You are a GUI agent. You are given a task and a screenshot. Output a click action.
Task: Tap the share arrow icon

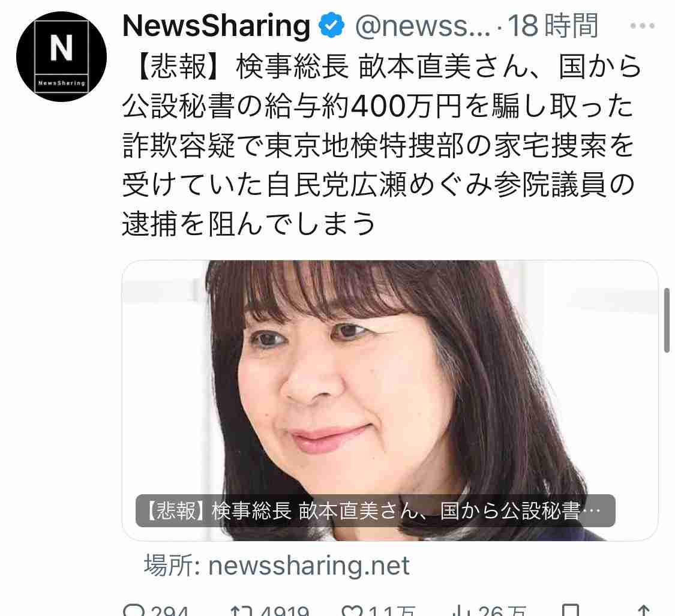point(643,611)
